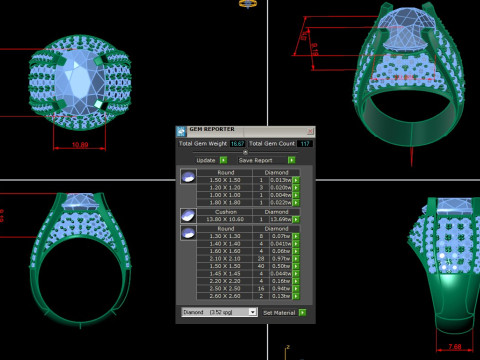
Task: Click the 10.89 dimension label in top view
Action: click(x=80, y=145)
